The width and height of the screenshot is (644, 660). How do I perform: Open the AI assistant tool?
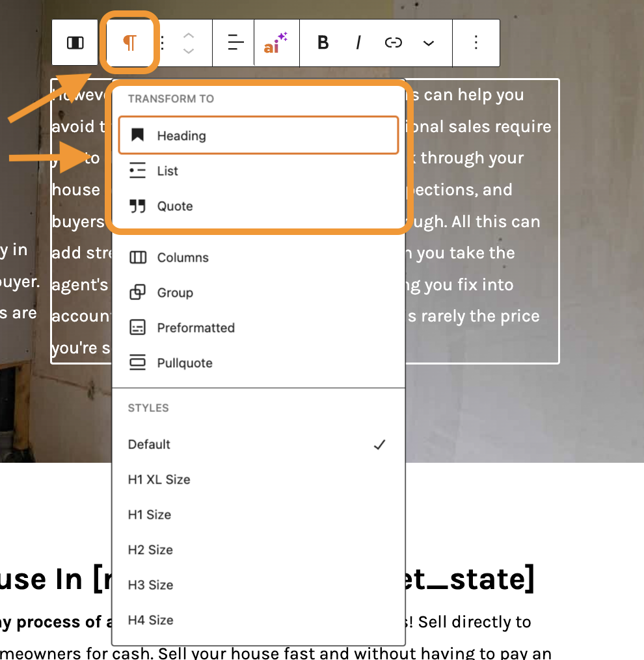coord(276,42)
